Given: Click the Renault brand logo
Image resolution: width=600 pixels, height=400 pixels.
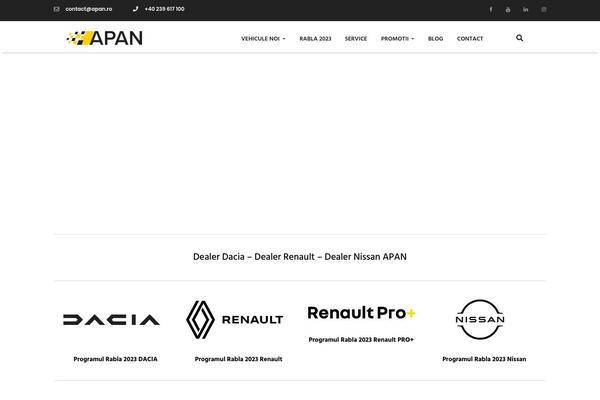Looking at the screenshot, I should click(235, 320).
